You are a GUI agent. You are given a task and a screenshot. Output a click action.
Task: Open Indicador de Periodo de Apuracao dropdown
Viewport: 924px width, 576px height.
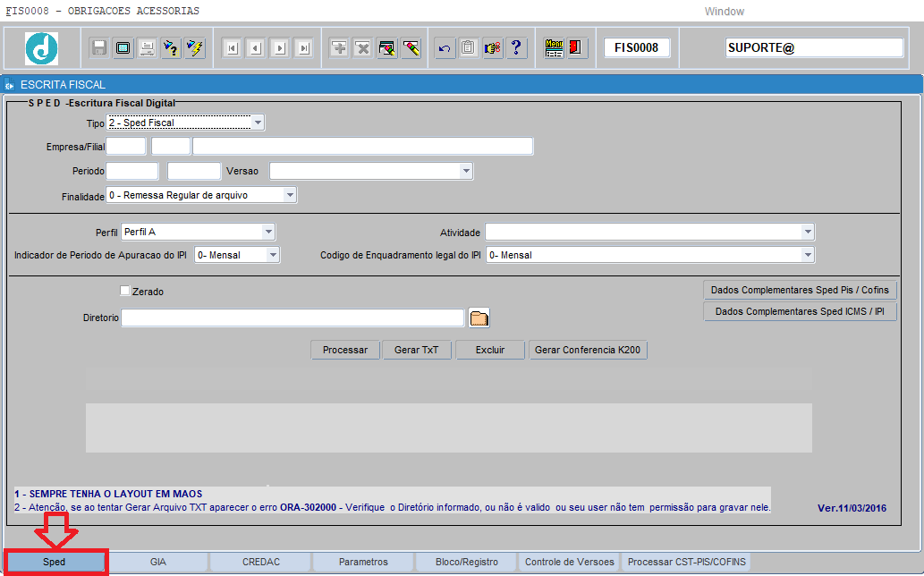point(272,255)
